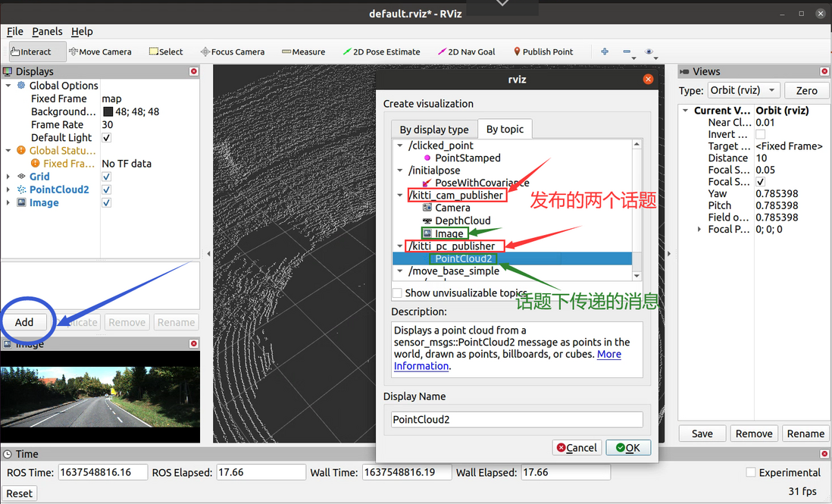832x504 pixels.
Task: Click the Background color swatch
Action: click(108, 111)
